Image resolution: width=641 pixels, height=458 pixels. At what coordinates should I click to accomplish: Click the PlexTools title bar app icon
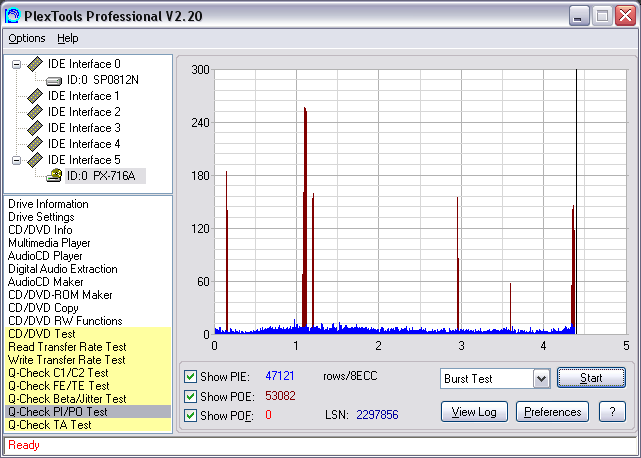coord(12,16)
